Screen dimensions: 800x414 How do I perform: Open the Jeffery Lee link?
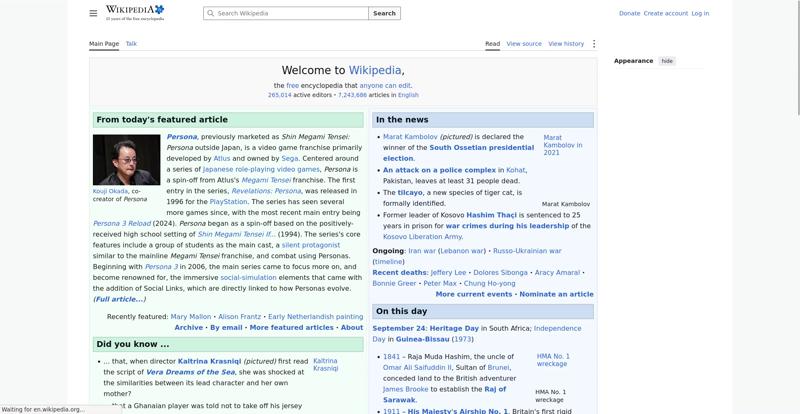click(448, 273)
